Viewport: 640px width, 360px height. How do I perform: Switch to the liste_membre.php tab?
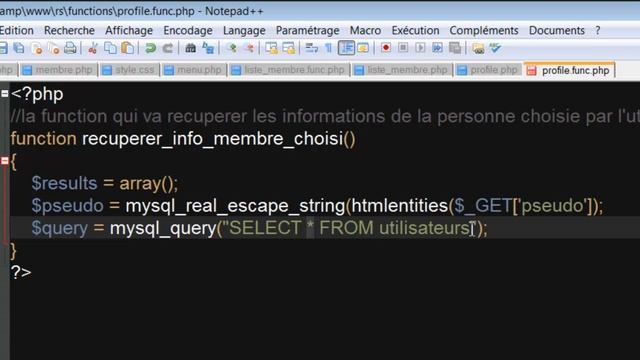(x=402, y=70)
